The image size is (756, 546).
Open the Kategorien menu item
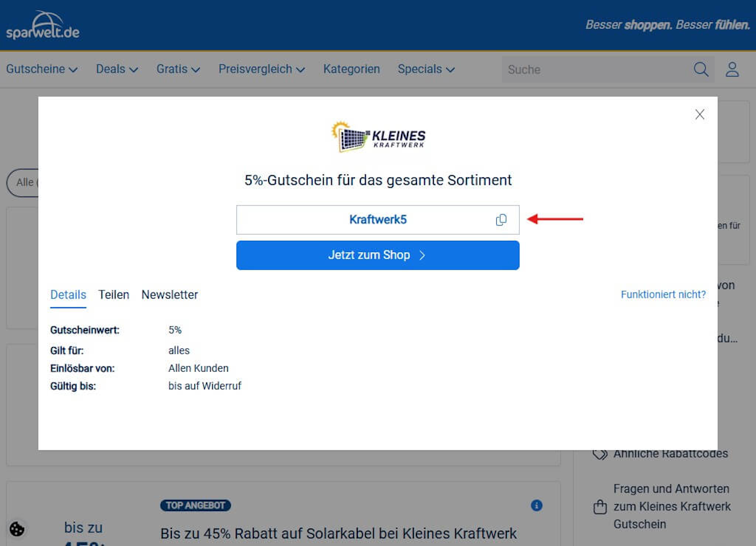point(351,69)
